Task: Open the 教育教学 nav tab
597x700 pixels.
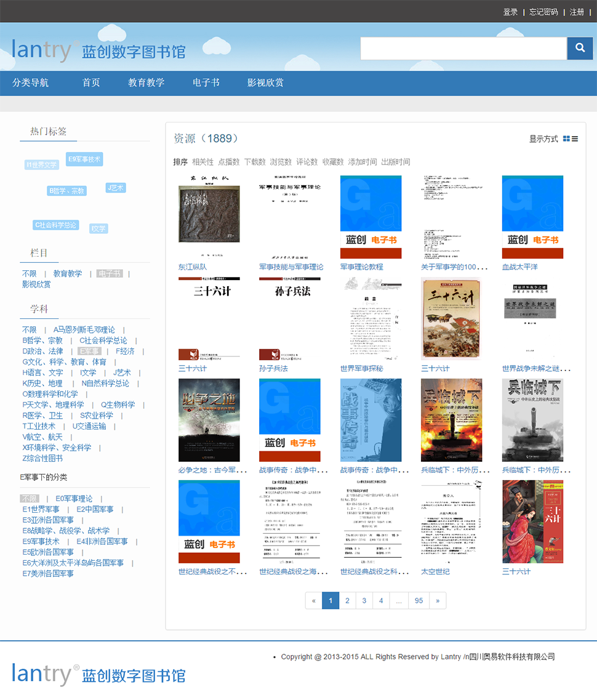Action: 146,82
